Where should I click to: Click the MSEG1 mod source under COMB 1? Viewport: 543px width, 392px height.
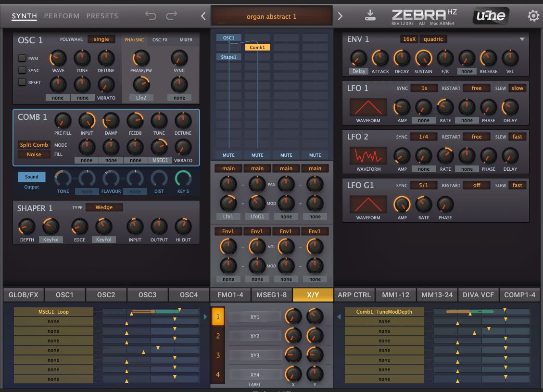coord(160,160)
